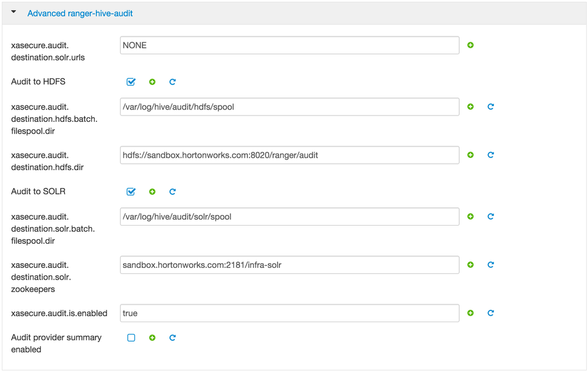The height and width of the screenshot is (371, 588).
Task: Collapse the Advanced ranger-hive-audit section arrow
Action: 14,12
